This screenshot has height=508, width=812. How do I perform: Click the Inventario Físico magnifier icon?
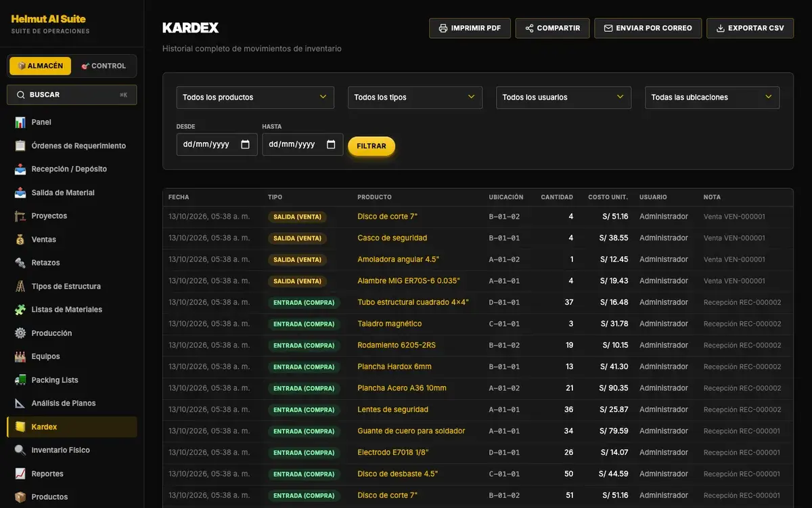20,450
